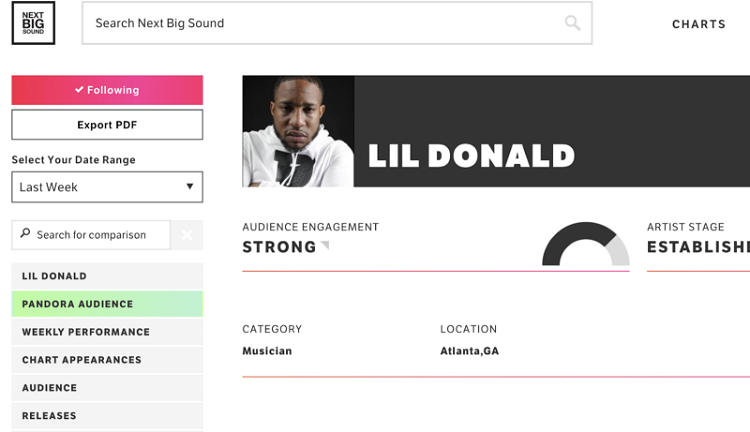Click the comparison search magnifier icon
Viewport: 750px width, 432px height.
pos(25,233)
